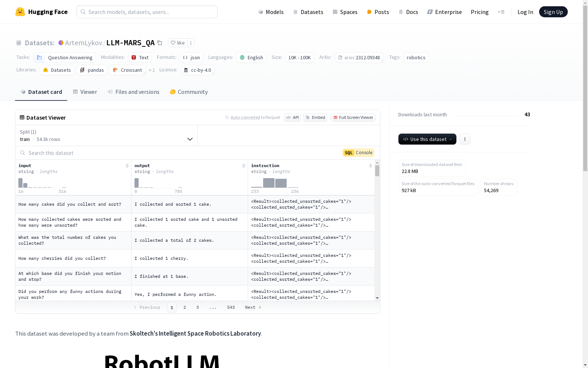The width and height of the screenshot is (588, 368).
Task: Open the Community tab
Action: point(189,92)
